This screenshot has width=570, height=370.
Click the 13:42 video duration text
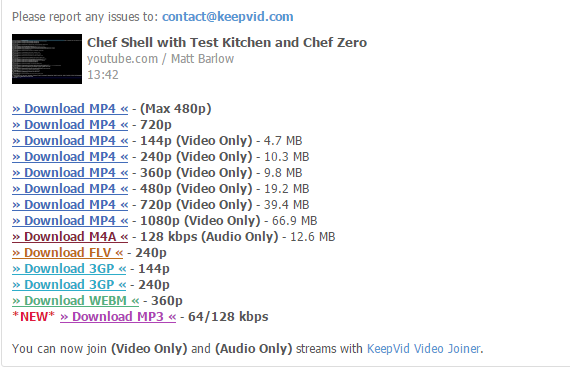coord(103,75)
